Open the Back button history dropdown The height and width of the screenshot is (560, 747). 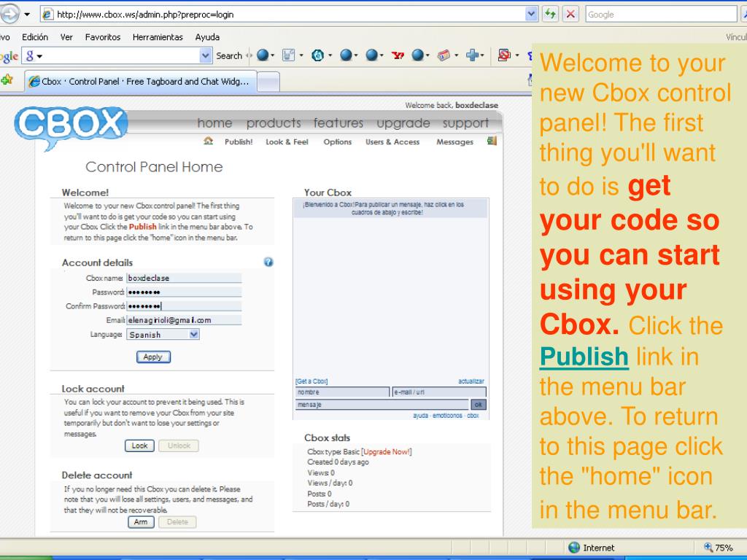27,15
